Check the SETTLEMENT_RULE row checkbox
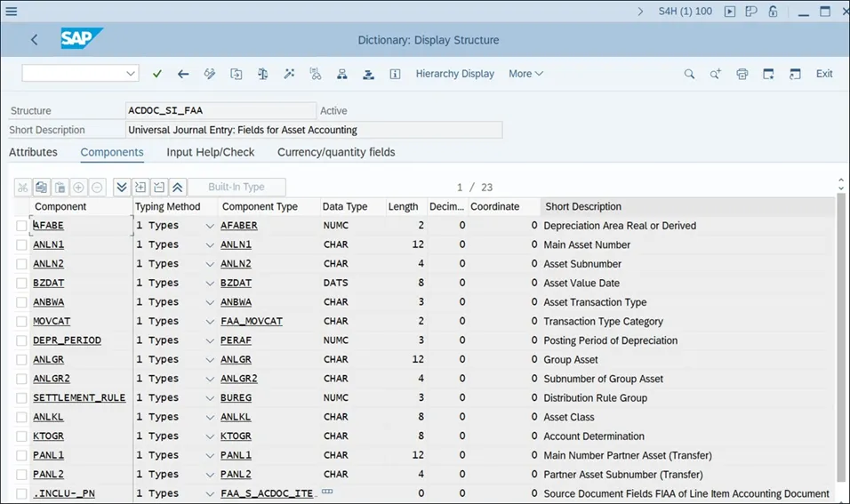 click(x=21, y=398)
